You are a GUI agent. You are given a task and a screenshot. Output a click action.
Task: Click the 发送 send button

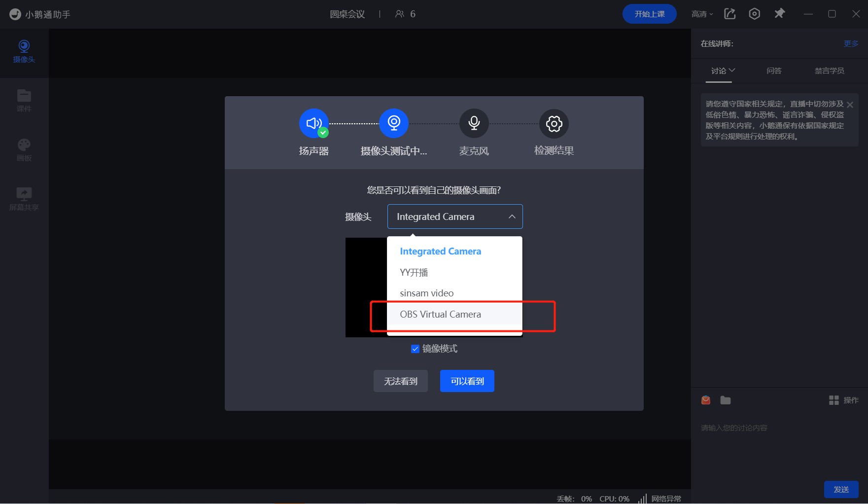pos(841,489)
